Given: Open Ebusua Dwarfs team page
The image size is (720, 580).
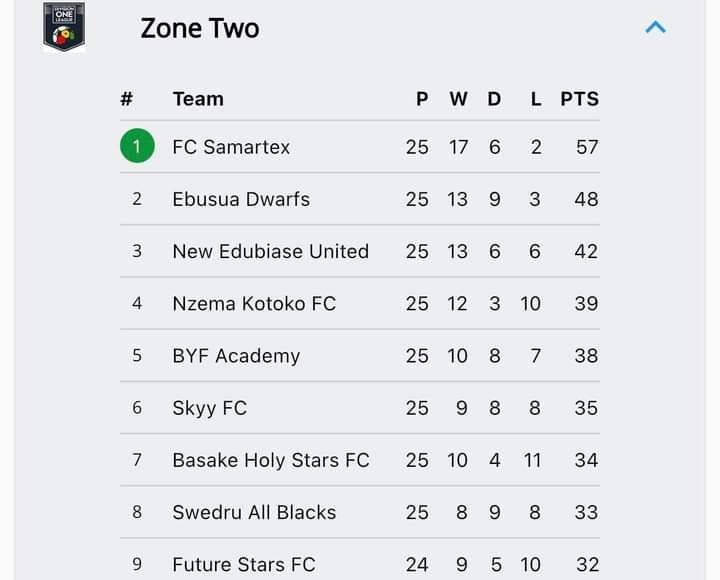Looking at the screenshot, I should click(241, 199).
